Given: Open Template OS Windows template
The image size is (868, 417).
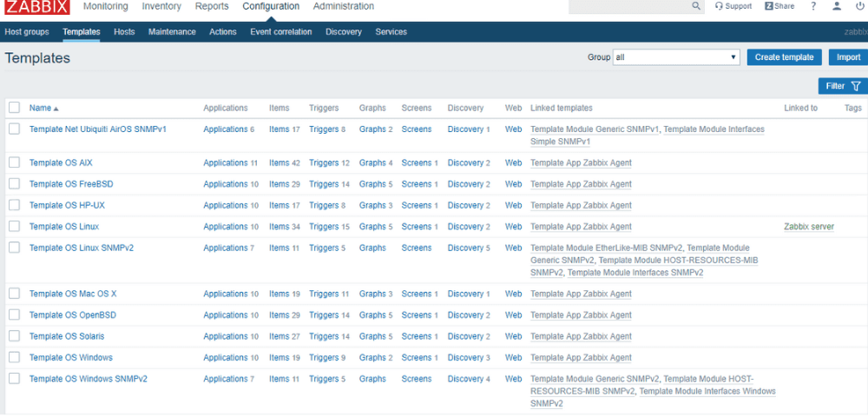Looking at the screenshot, I should coord(71,357).
